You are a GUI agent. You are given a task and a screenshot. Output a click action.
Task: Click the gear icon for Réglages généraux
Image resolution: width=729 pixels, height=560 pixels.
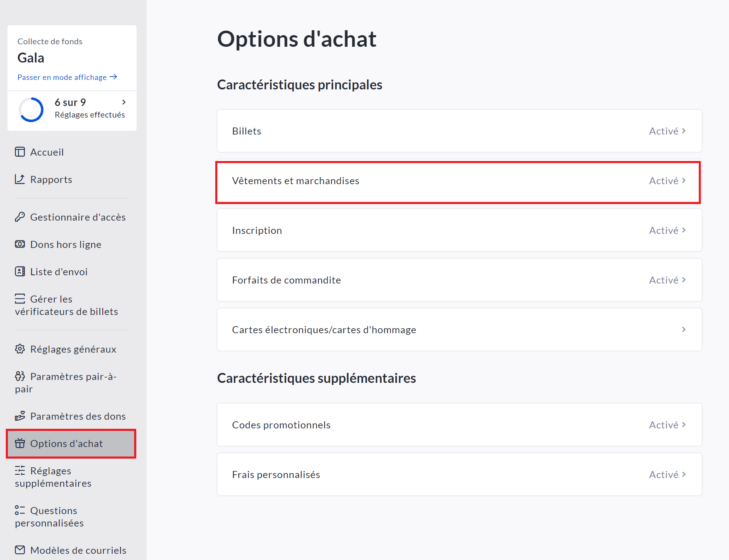[20, 349]
